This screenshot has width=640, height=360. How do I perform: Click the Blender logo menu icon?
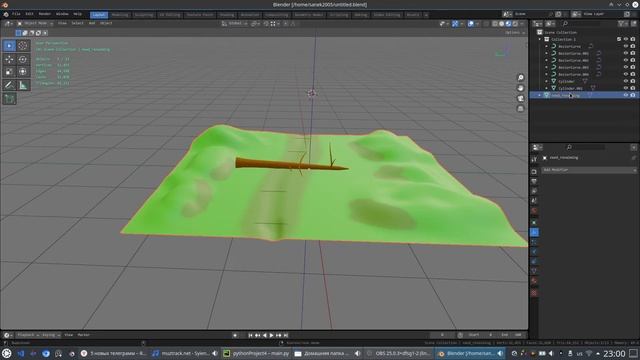click(6, 14)
